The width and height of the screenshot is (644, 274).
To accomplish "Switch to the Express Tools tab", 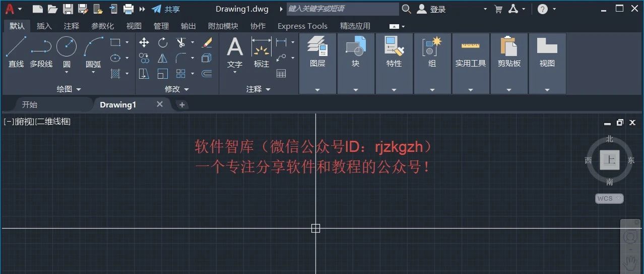I will [302, 26].
